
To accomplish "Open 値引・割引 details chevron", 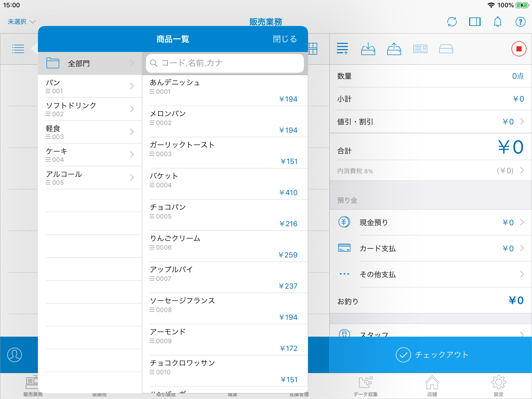I will (x=522, y=121).
